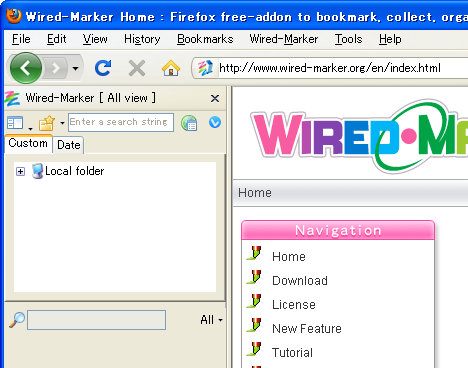Screen dimensions: 468x368
Task: Click the Wired-Marker sidebar logo icon
Action: (13, 99)
